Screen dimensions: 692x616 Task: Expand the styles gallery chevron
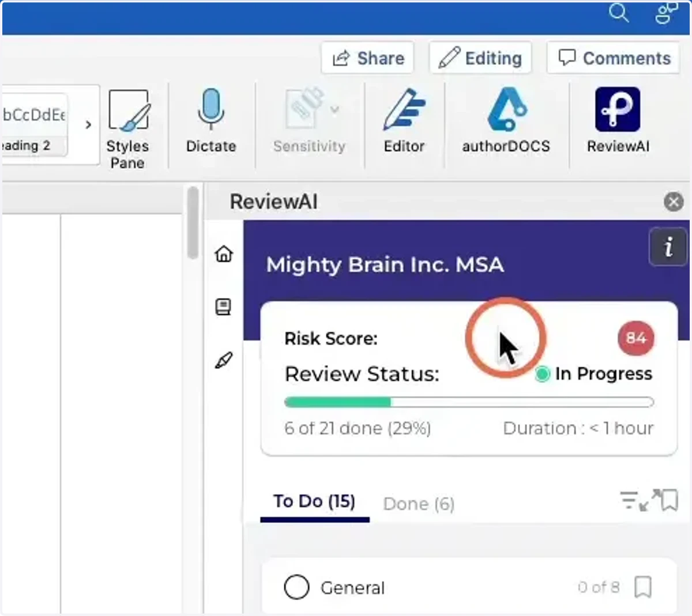[x=88, y=124]
